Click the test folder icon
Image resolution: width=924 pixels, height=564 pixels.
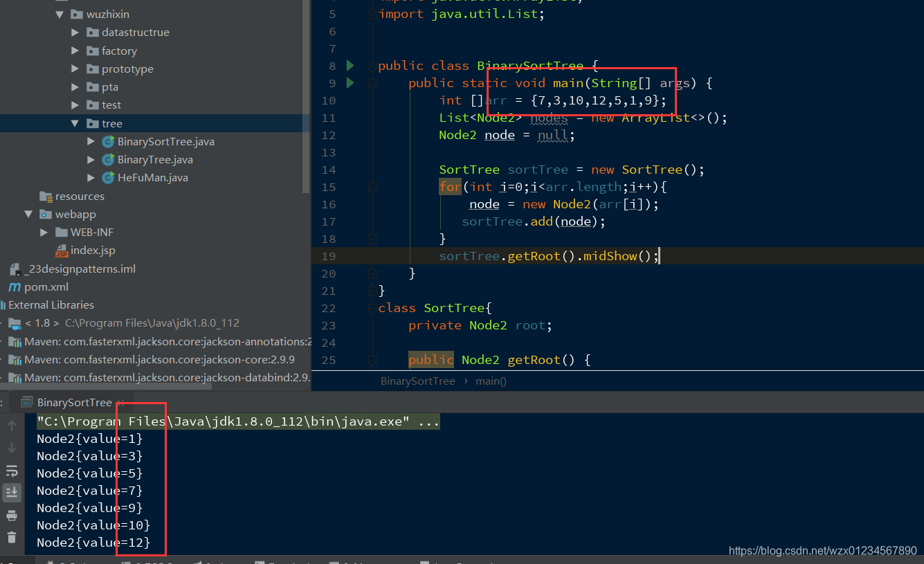(92, 105)
